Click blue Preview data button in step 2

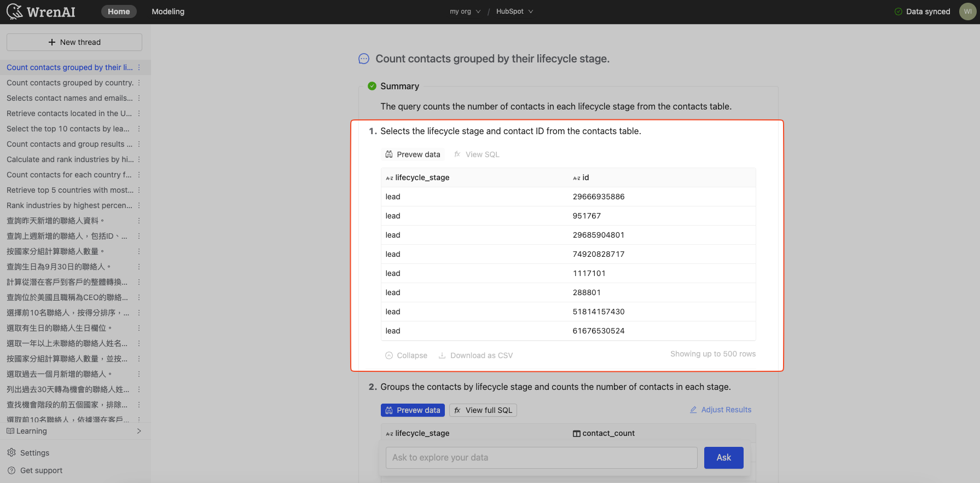413,410
